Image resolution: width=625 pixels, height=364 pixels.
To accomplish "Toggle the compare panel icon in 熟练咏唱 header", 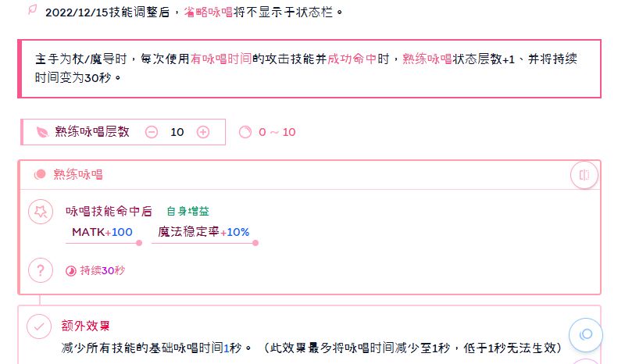I will tap(584, 175).
